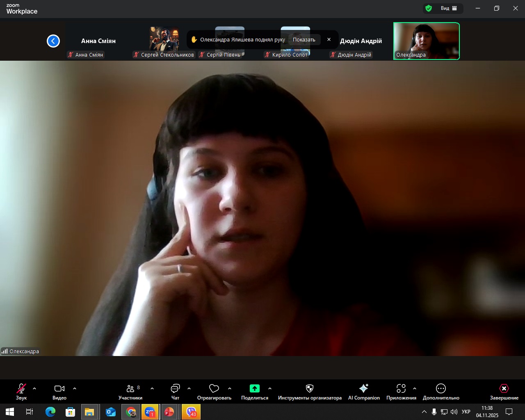Click Показать in the raised hand notification
Image resolution: width=525 pixels, height=420 pixels.
pos(304,40)
